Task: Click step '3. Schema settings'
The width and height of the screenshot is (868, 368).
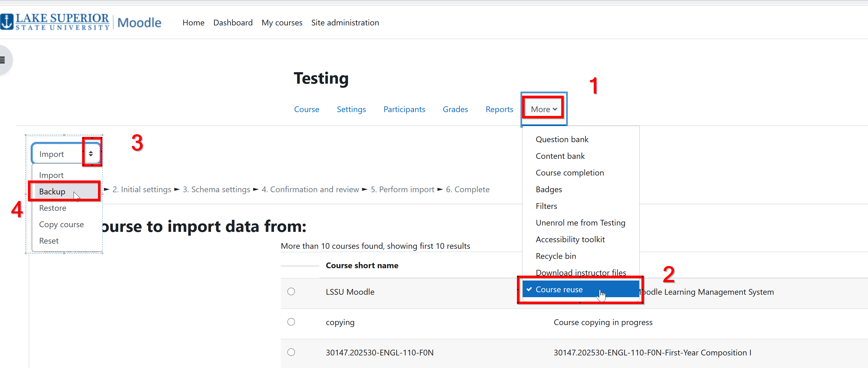Action: [216, 189]
